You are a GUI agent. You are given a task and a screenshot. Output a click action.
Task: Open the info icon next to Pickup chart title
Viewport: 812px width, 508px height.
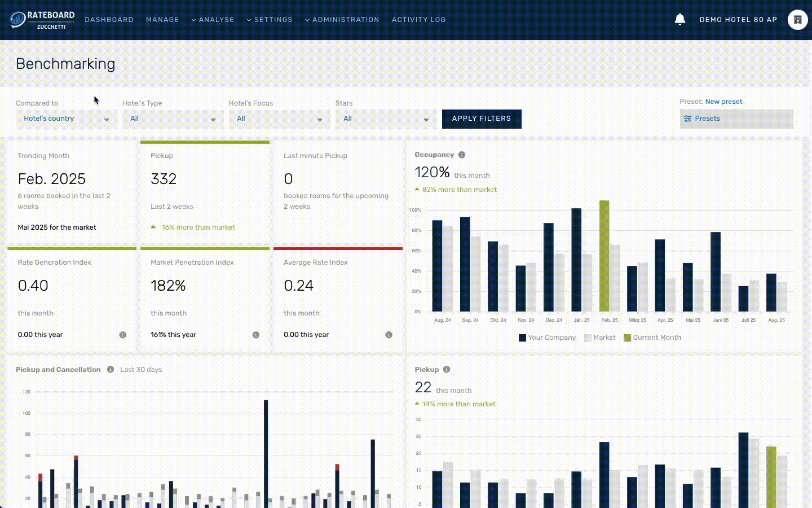447,369
